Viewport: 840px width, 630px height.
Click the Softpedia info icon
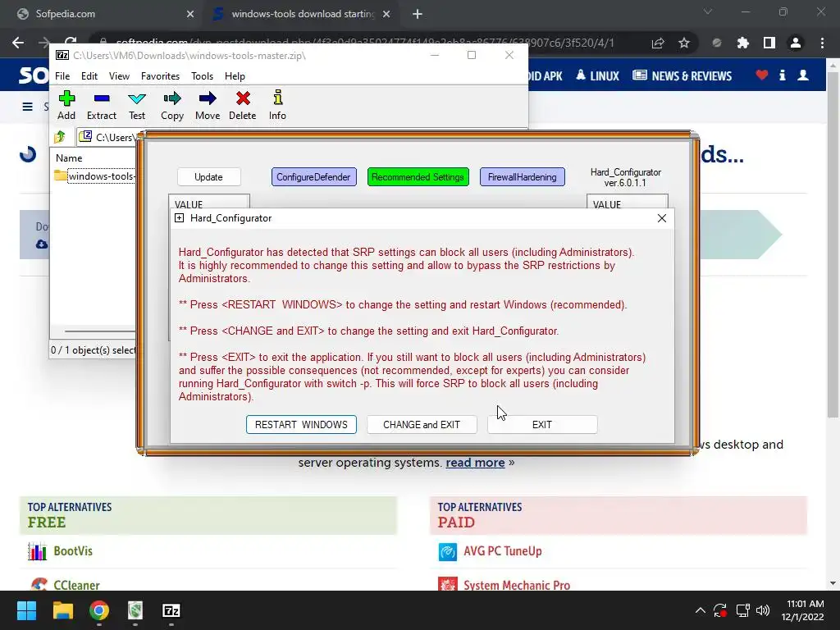pyautogui.click(x=782, y=75)
